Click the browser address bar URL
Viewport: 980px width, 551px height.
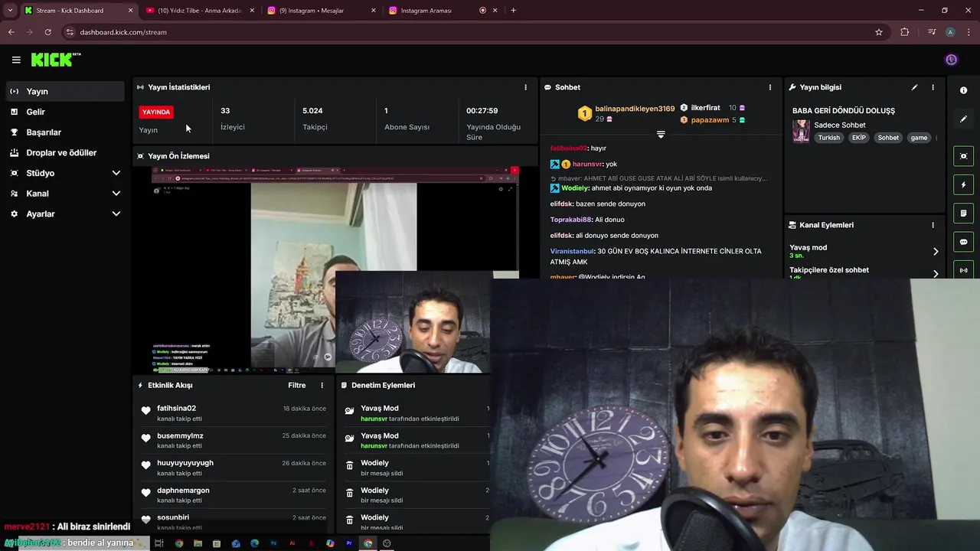123,32
